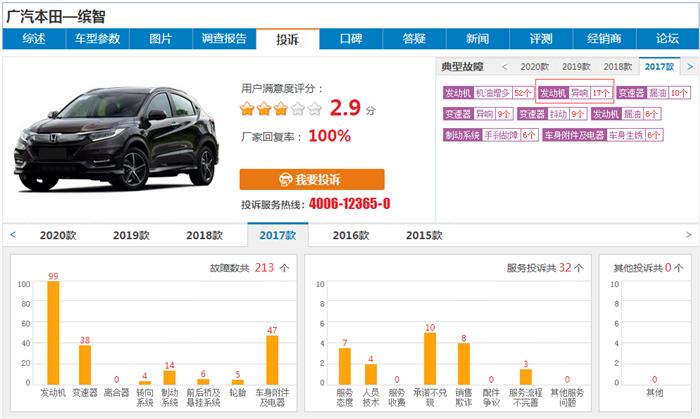Click the 车身附件及电器 bar showing 47
The width and height of the screenshot is (700, 419).
coord(272,360)
